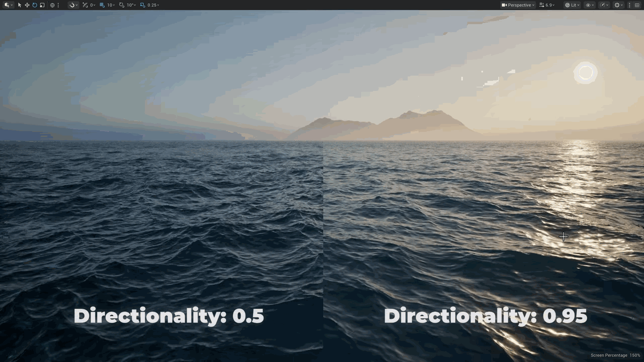
Task: Open performance and scalability gauge menu
Action: 604,5
